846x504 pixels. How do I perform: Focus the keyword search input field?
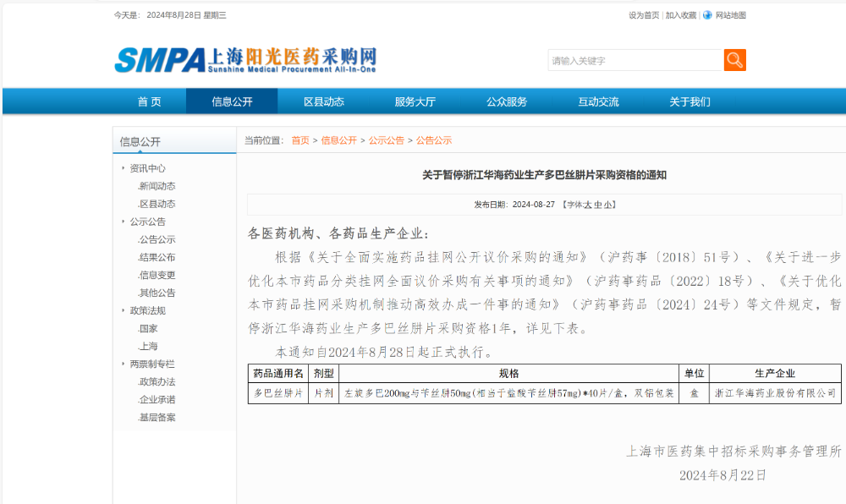634,61
